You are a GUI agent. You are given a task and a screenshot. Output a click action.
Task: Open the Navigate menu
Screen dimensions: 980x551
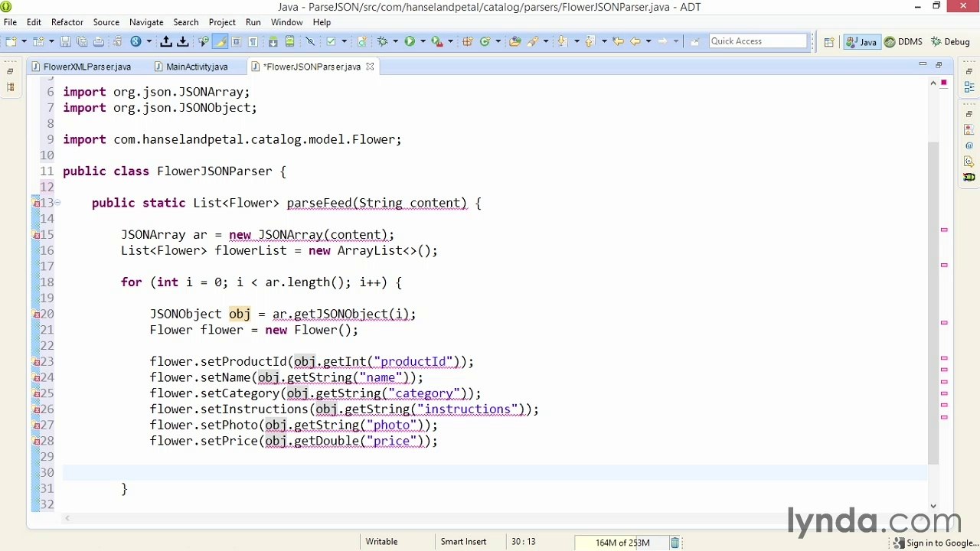[x=146, y=22]
